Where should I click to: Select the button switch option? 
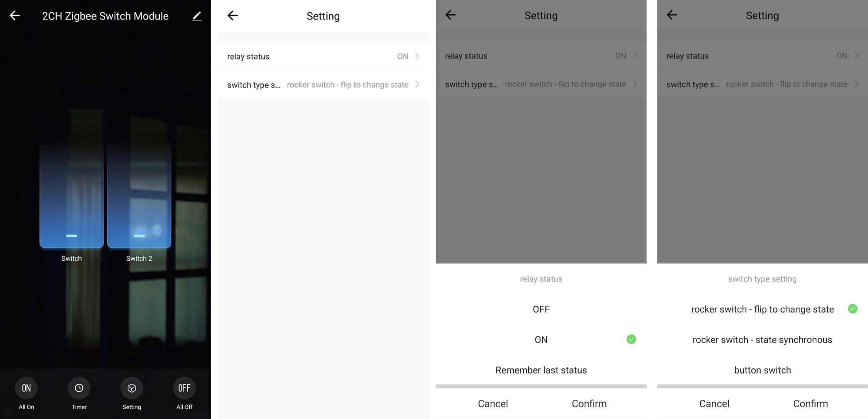762,370
